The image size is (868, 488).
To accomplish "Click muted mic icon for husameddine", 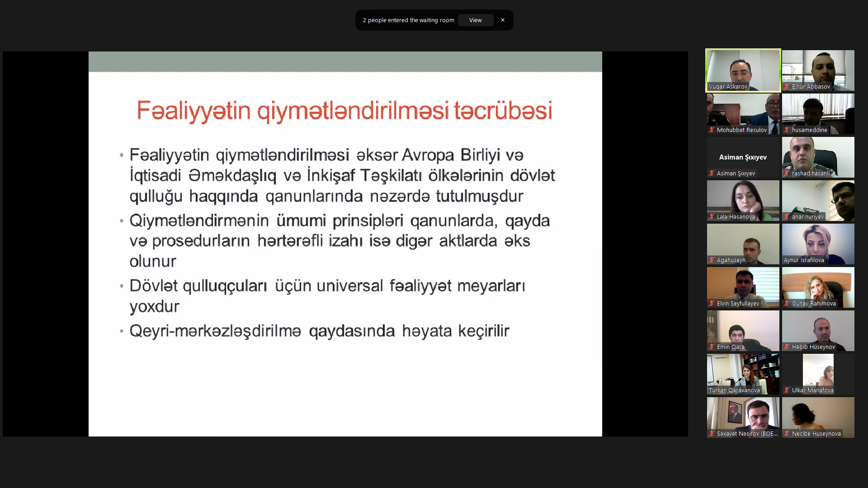I will [x=787, y=130].
